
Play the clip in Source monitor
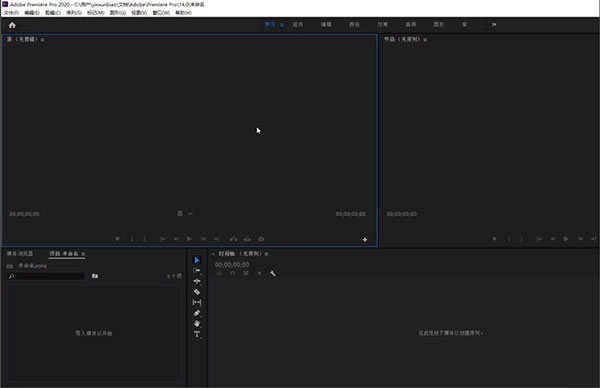[189, 239]
